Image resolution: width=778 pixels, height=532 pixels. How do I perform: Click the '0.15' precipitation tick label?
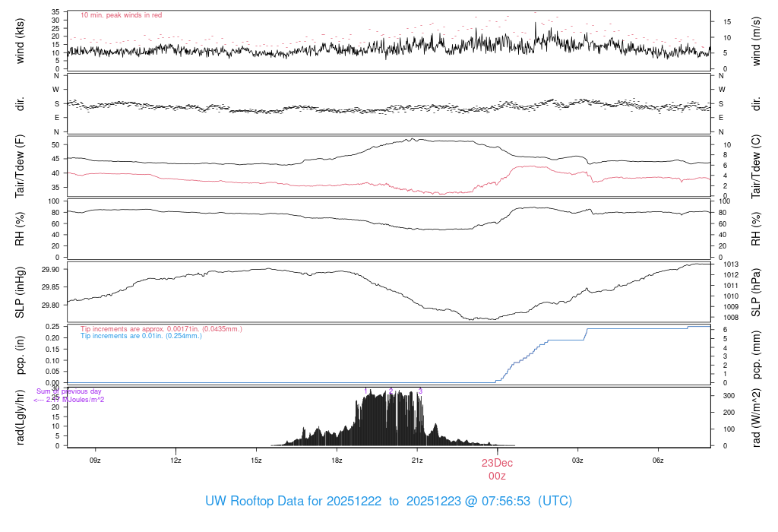(52, 350)
